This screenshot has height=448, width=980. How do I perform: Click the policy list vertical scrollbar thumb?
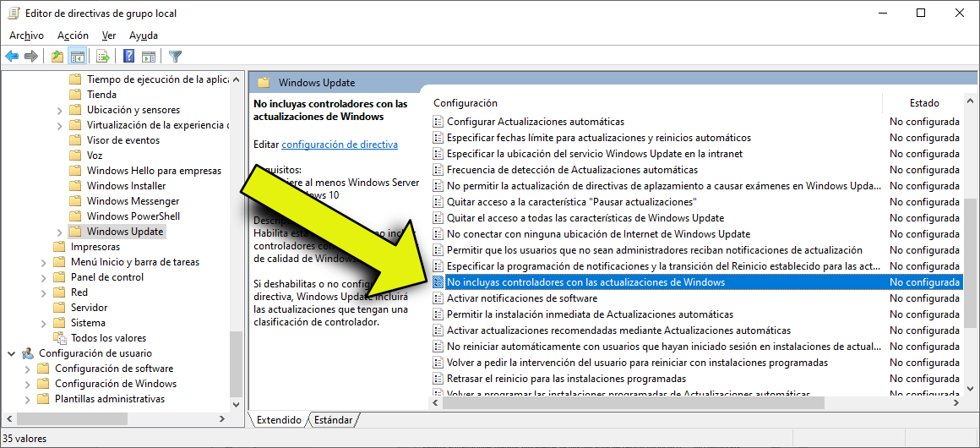[x=969, y=263]
